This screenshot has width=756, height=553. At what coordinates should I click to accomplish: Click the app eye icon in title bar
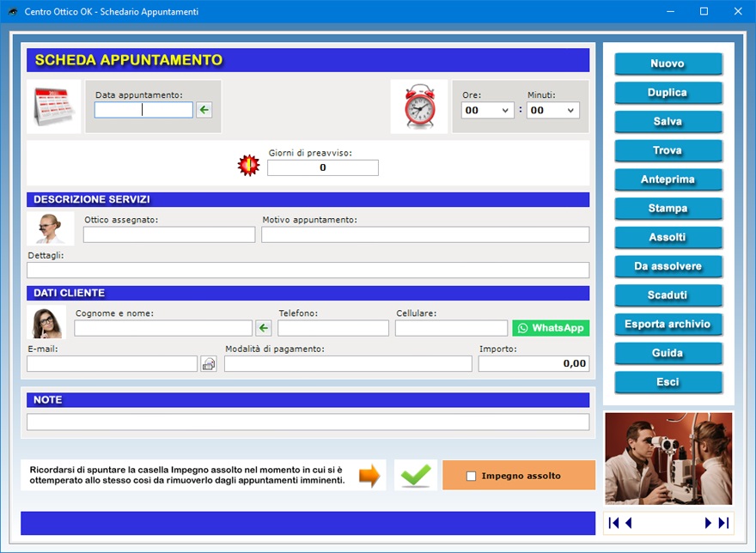click(13, 11)
